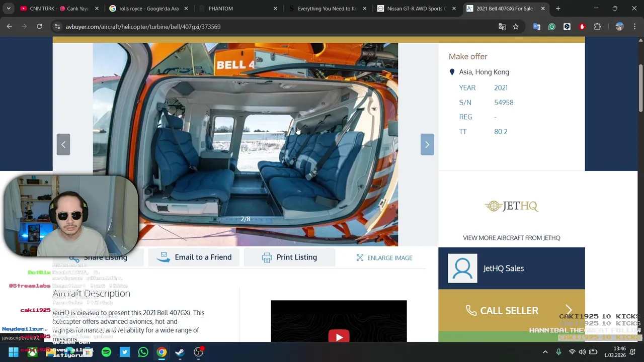Open the Extensions puzzle piece menu
644x362 pixels.
598,27
